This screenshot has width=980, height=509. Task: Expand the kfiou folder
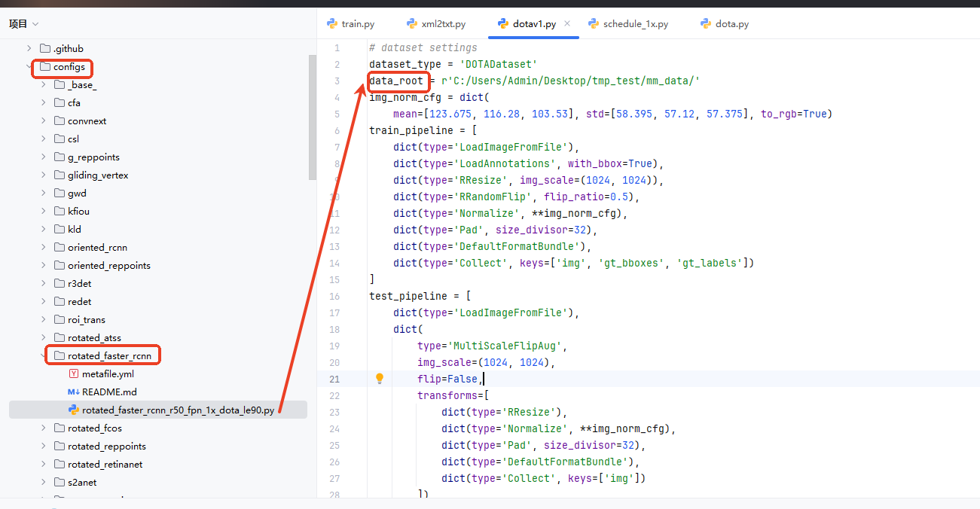click(x=44, y=211)
